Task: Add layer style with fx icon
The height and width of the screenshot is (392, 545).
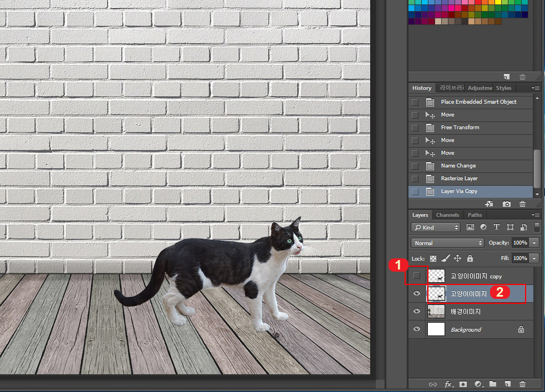Action: [449, 384]
